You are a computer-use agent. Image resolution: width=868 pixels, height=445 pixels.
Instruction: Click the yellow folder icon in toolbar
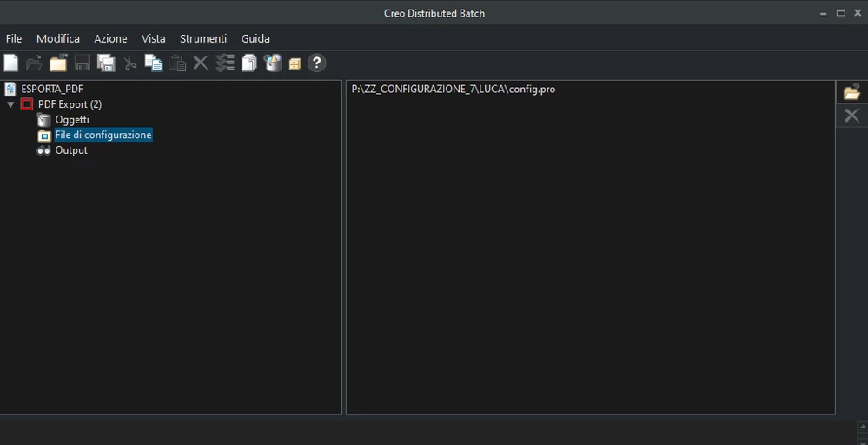point(58,63)
